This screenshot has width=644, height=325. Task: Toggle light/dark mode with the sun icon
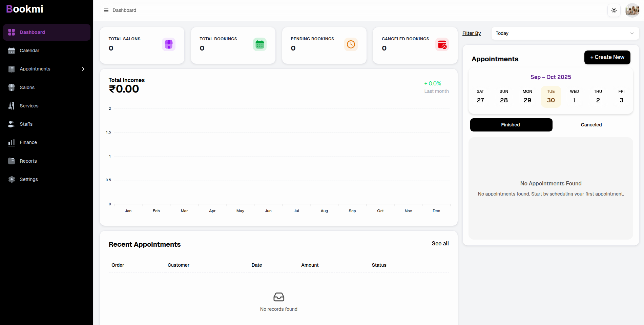pyautogui.click(x=614, y=10)
